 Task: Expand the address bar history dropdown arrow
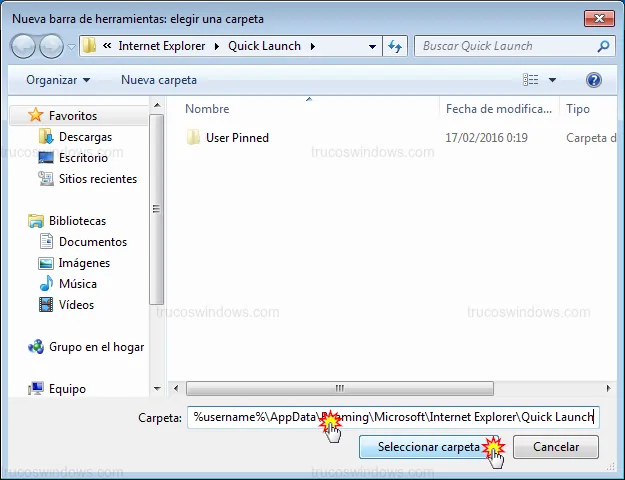coord(372,46)
